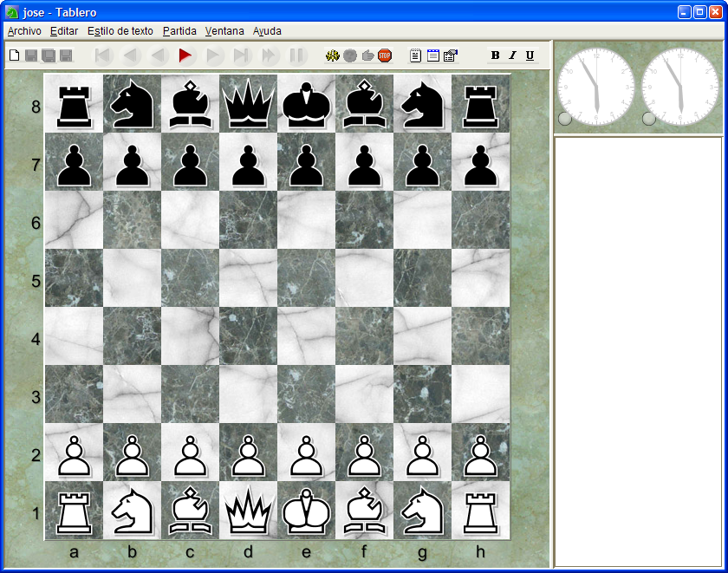Image resolution: width=728 pixels, height=573 pixels.
Task: Open the Editar menu
Action: (64, 31)
